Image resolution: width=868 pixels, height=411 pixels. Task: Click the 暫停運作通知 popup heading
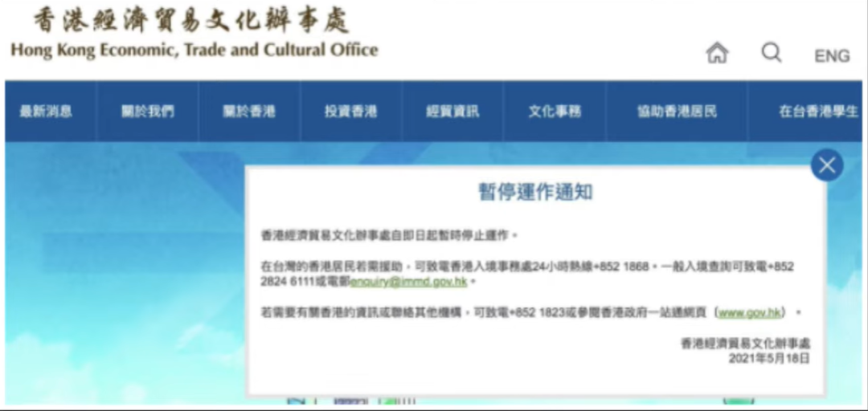point(535,192)
